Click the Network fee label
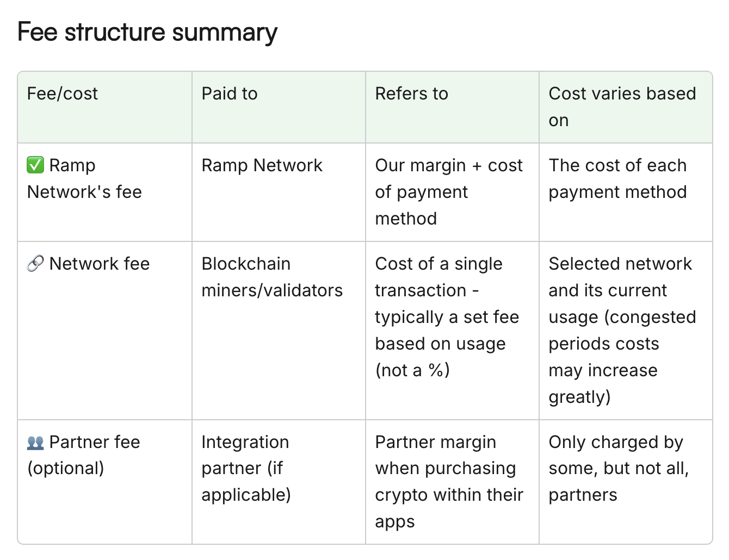This screenshot has width=729, height=560. [100, 264]
